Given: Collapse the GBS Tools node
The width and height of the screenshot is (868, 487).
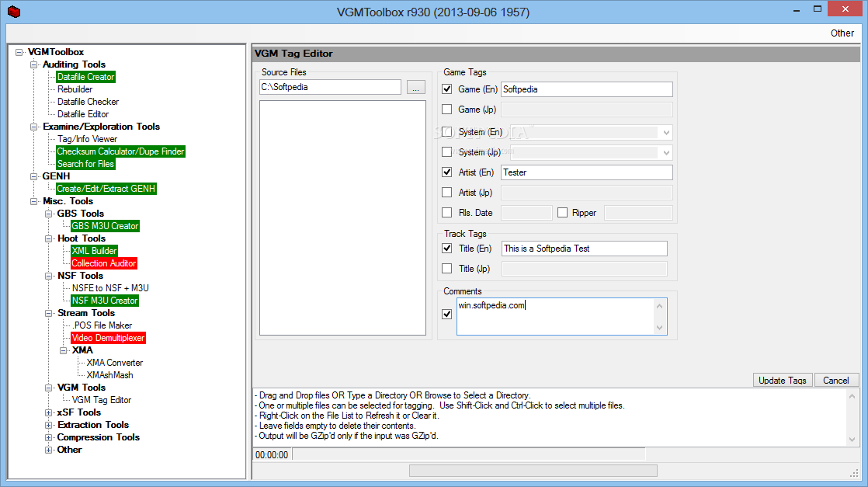Looking at the screenshot, I should (x=49, y=214).
